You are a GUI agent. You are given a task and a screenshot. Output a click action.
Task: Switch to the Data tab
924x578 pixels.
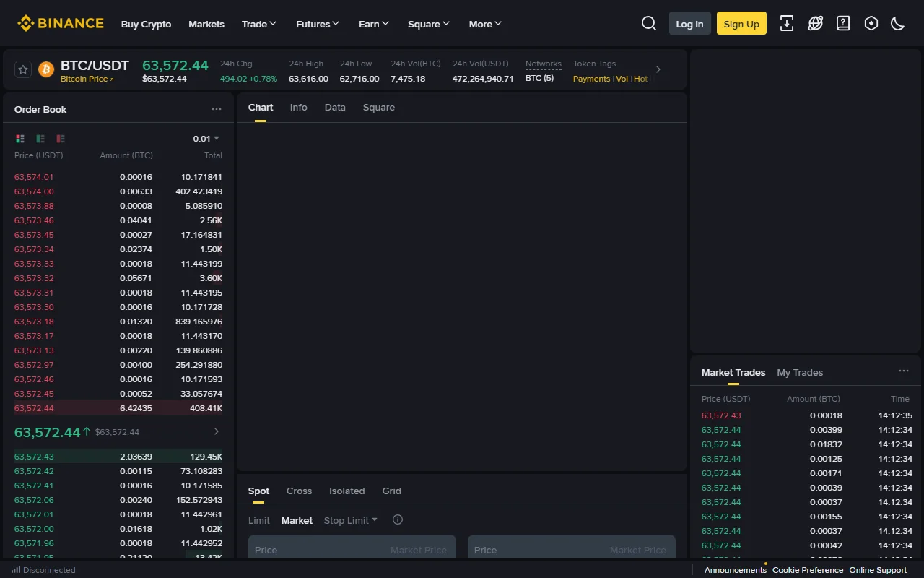335,107
